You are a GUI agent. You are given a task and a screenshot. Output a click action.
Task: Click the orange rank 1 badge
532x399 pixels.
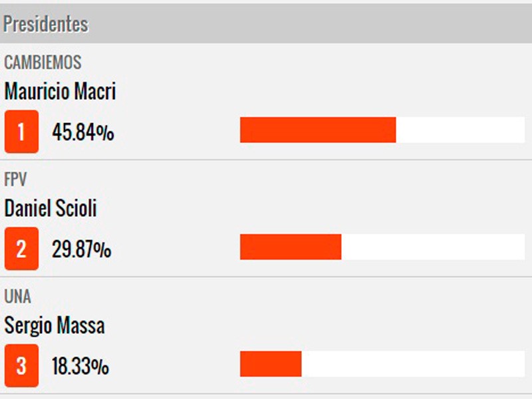point(21,132)
